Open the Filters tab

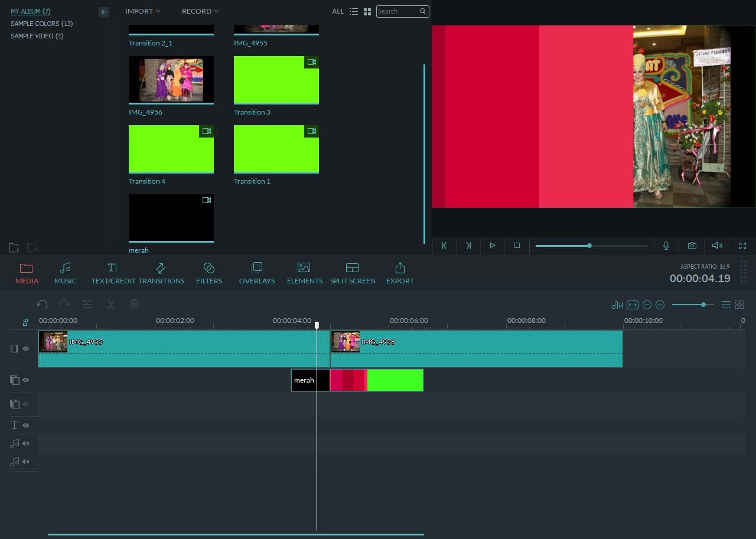[209, 273]
